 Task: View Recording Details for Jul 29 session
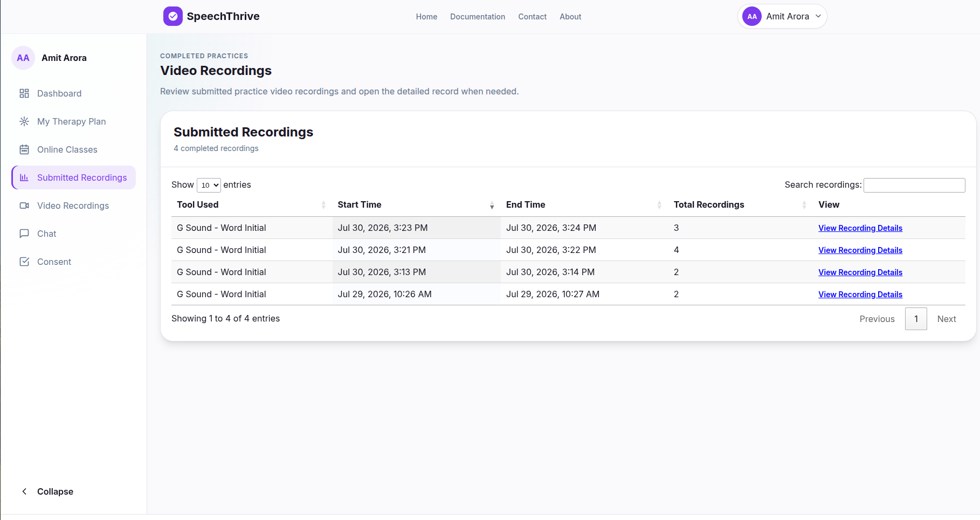[x=860, y=295]
